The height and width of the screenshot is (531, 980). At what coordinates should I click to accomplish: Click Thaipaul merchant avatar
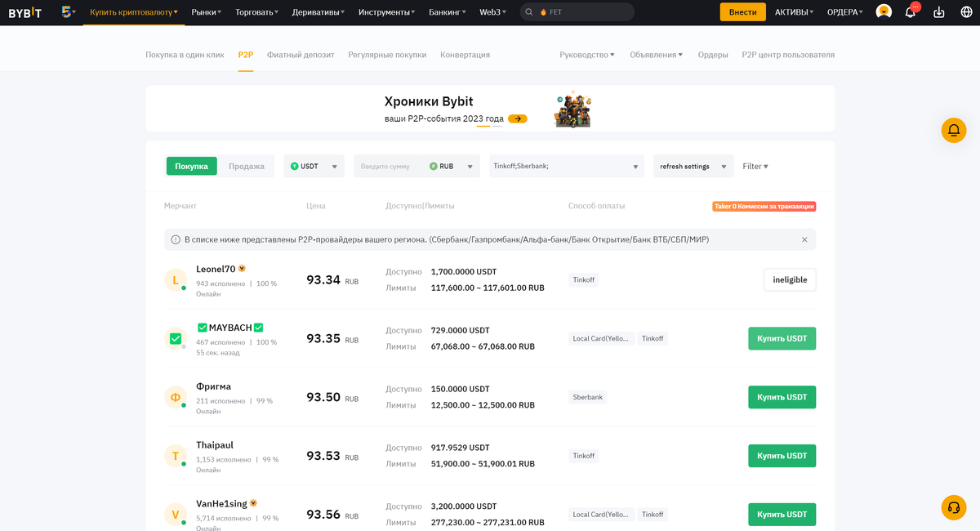[x=176, y=456]
